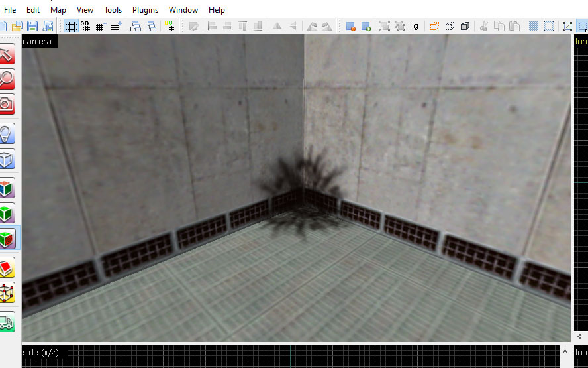Pick the Toggle Texture Application tool
The width and height of the screenshot is (588, 368).
[x=7, y=188]
